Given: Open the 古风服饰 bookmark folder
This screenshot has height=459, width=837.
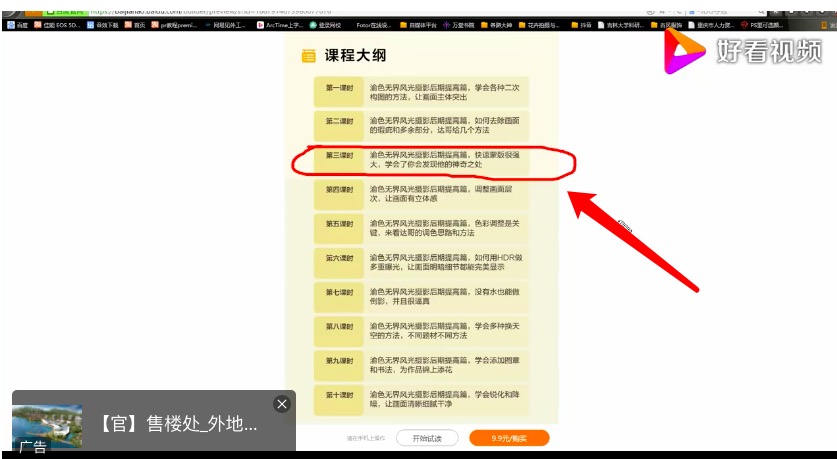Looking at the screenshot, I should [666, 25].
